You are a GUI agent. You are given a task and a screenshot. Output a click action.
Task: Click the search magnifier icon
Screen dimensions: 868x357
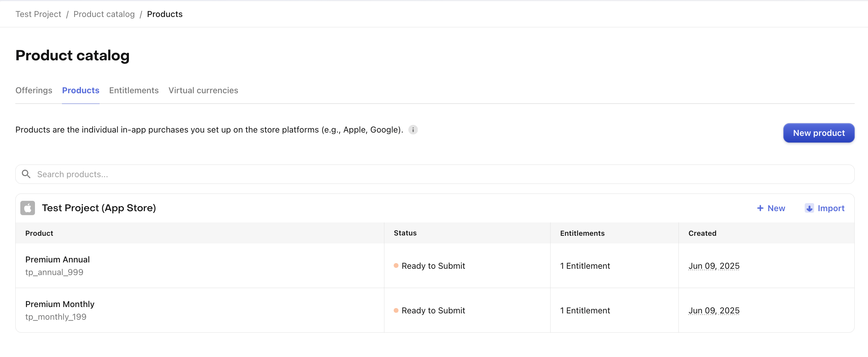[26, 174]
